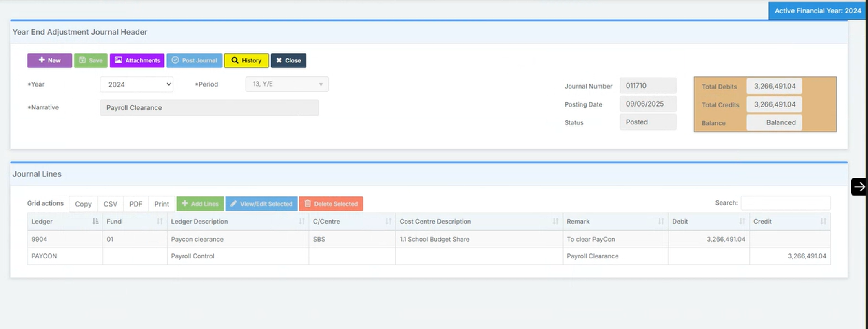Click the Post Journal button
868x329 pixels.
click(194, 60)
